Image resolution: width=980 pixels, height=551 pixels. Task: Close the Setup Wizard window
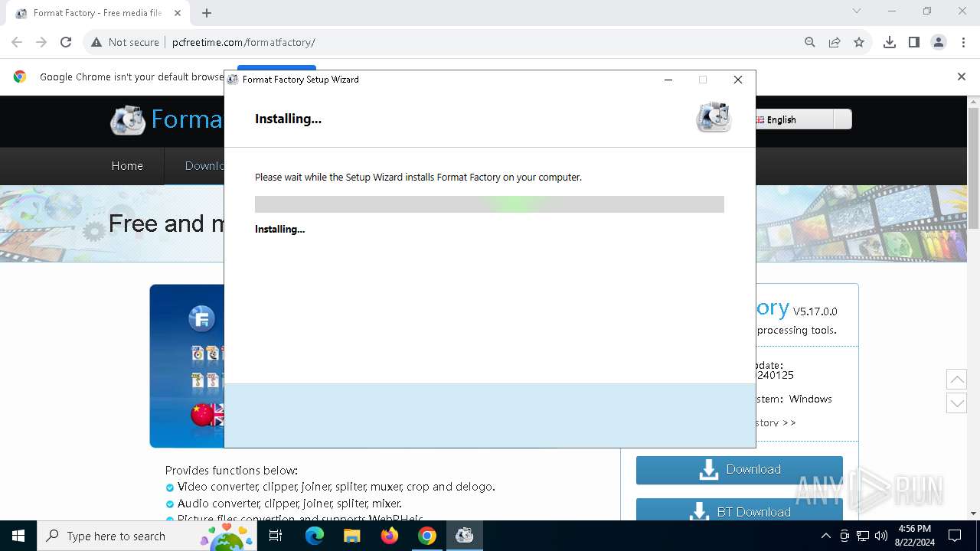pyautogui.click(x=738, y=80)
